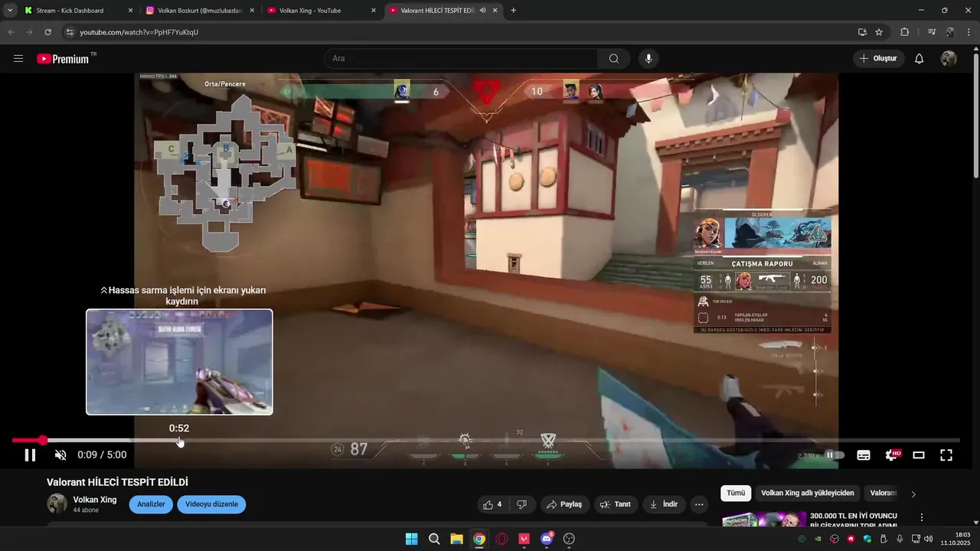Open the YouTube notifications bell
This screenshot has height=551, width=980.
pyautogui.click(x=920, y=58)
